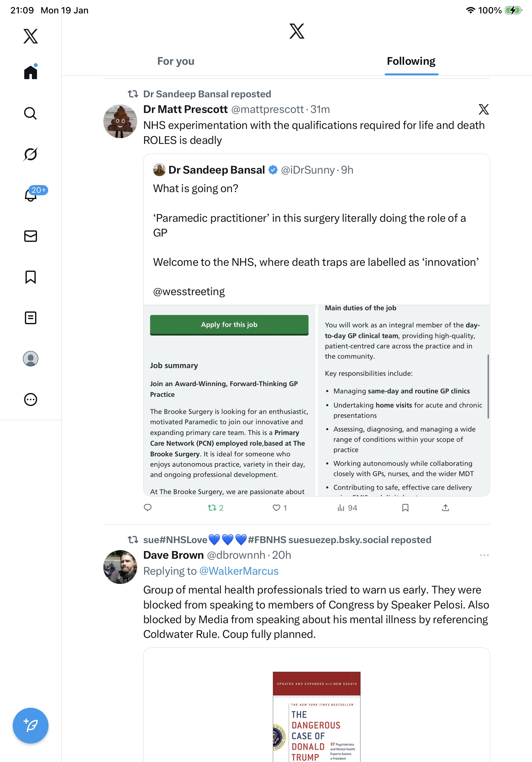
Task: Select the Following tab
Action: pyautogui.click(x=410, y=61)
